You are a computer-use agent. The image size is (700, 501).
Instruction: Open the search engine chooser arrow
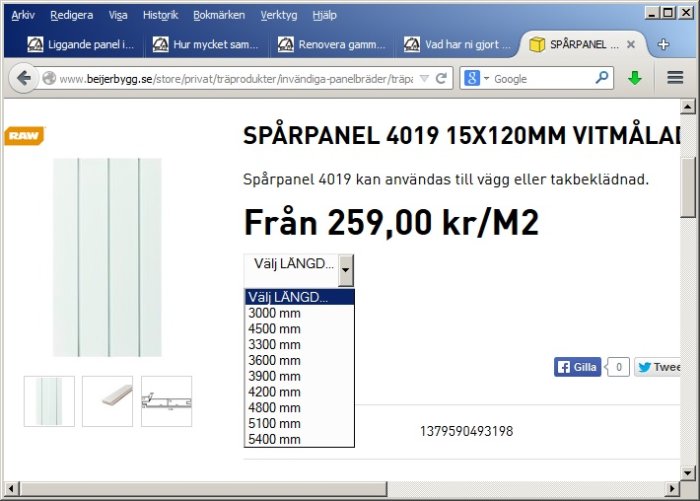coord(486,79)
